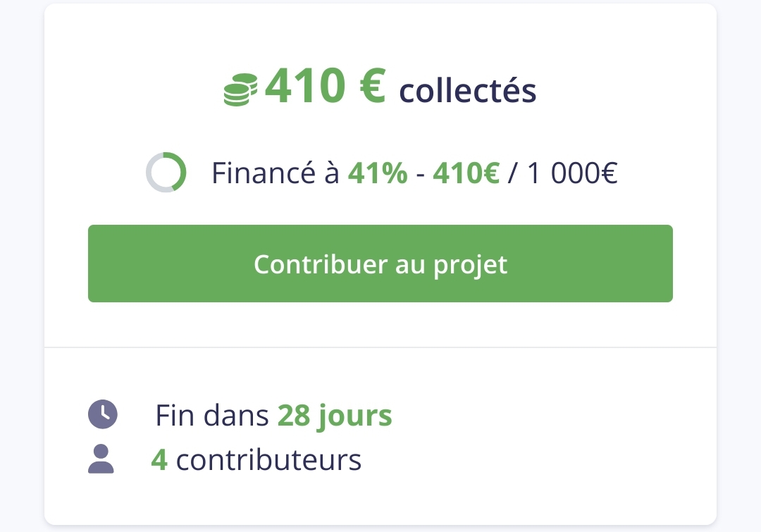This screenshot has width=761, height=532.
Task: Click the green number 4 of contributors
Action: (159, 460)
